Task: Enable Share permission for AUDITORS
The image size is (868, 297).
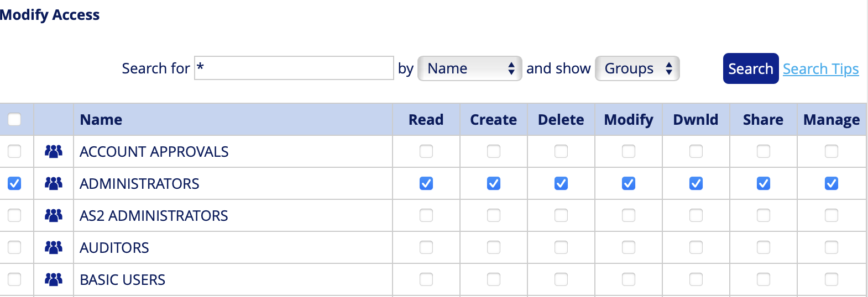Action: pos(764,247)
